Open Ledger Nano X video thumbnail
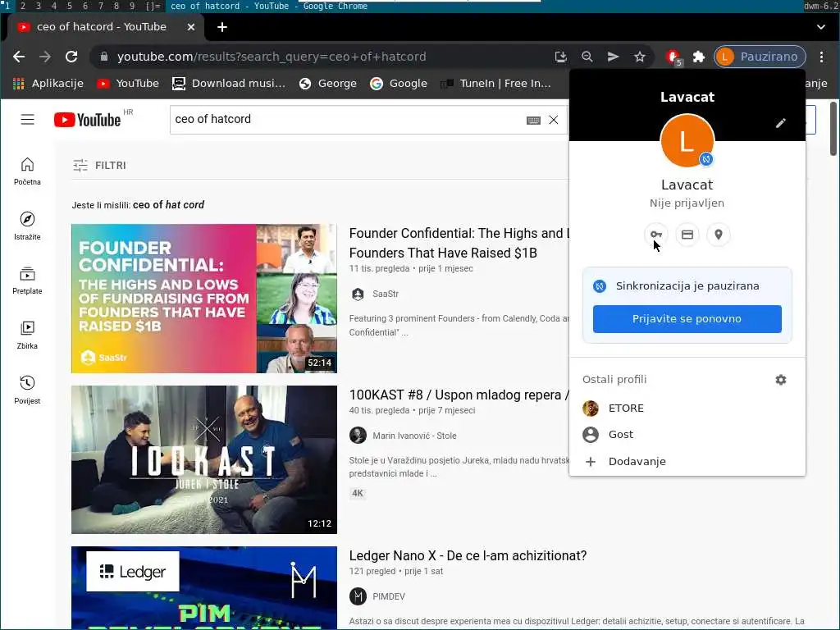840x630 pixels. pos(204,587)
